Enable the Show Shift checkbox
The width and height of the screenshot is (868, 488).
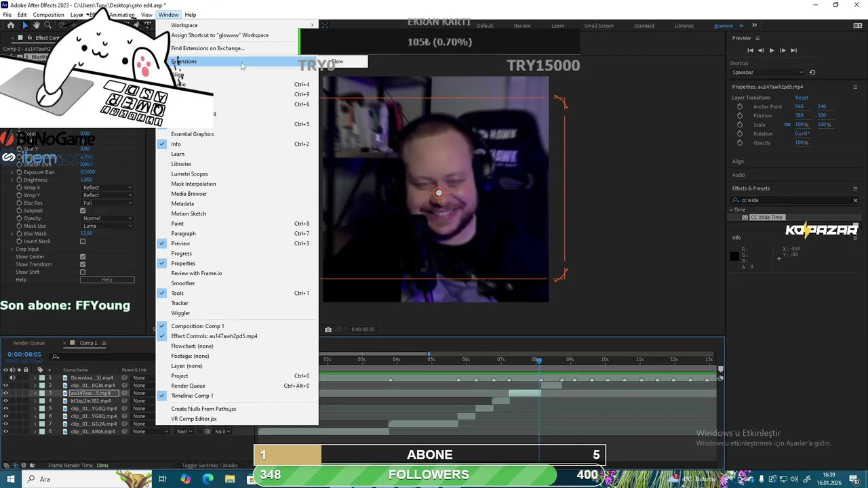(83, 272)
